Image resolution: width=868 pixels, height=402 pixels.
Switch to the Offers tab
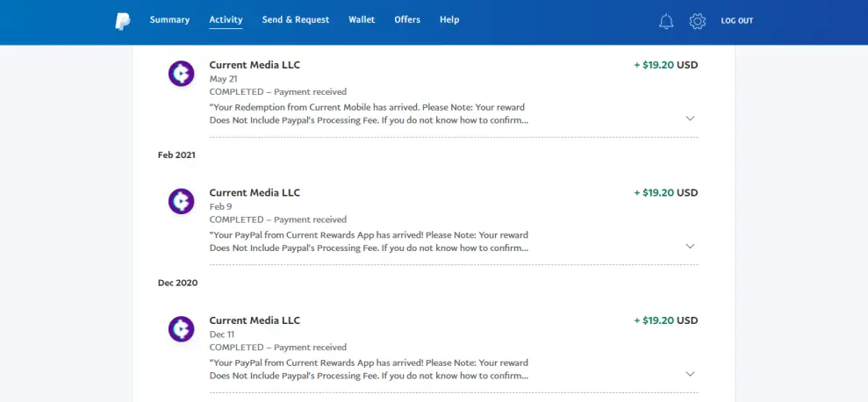pyautogui.click(x=407, y=20)
